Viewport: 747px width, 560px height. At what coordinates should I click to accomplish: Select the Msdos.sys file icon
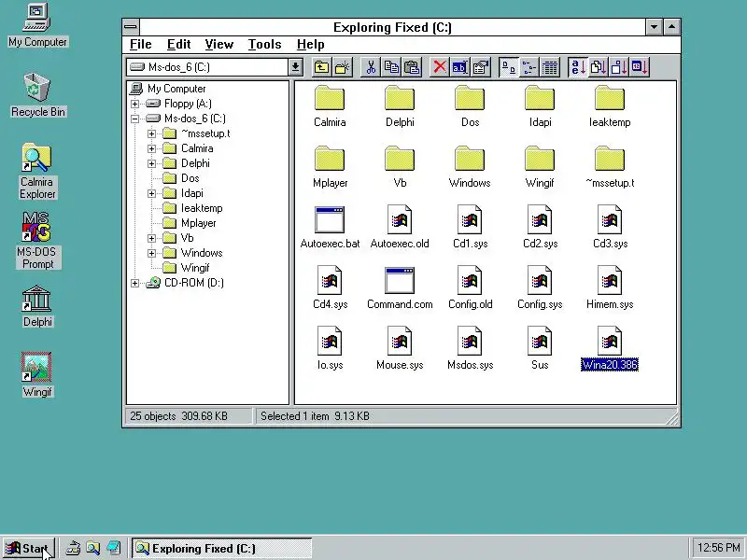pos(470,349)
